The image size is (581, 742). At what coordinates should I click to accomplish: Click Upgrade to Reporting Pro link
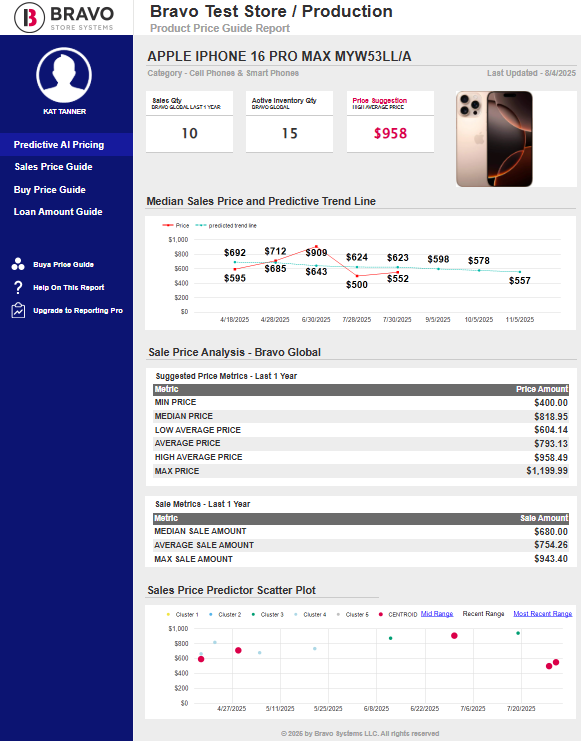(x=78, y=310)
